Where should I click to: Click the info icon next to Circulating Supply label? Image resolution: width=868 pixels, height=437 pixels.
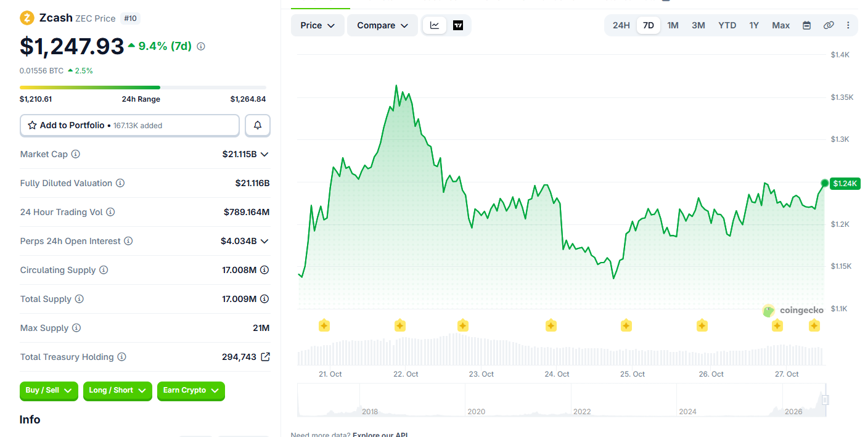click(104, 270)
